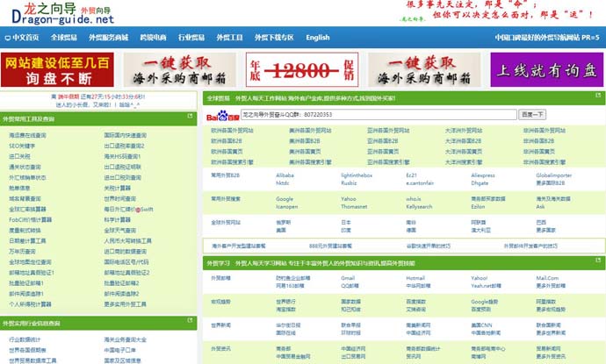606x364 pixels.
Task: Open the 世界时间查询 link
Action: [x=119, y=198]
